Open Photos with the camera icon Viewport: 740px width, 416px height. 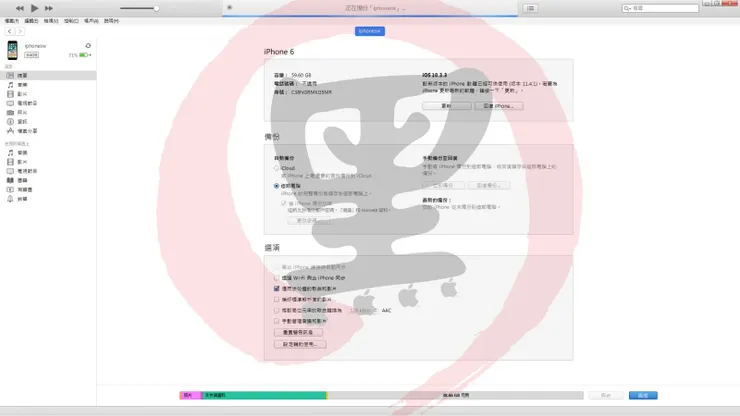[x=48, y=112]
